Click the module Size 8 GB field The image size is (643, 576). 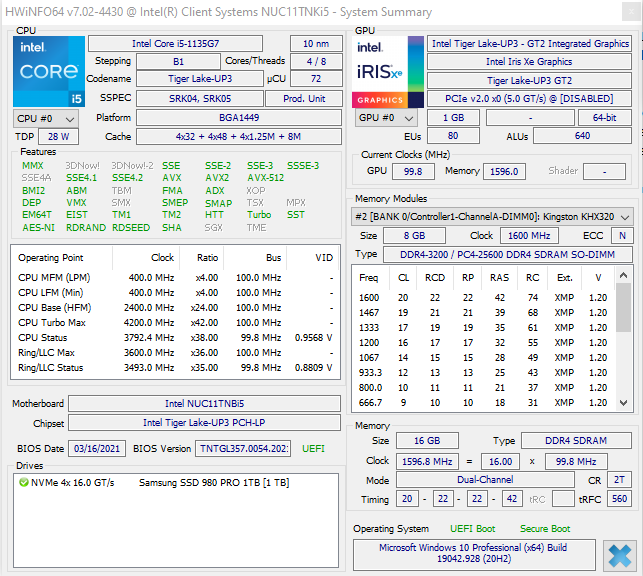coord(414,236)
